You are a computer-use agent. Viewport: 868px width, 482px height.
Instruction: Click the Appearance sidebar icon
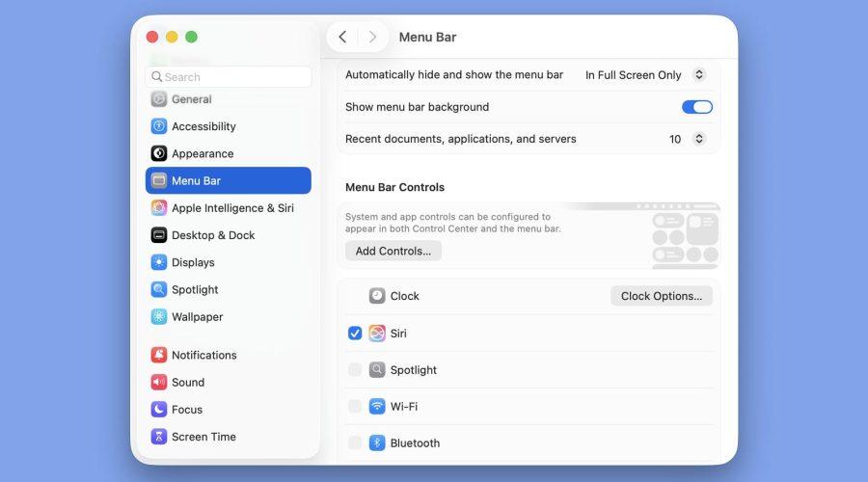pyautogui.click(x=159, y=153)
